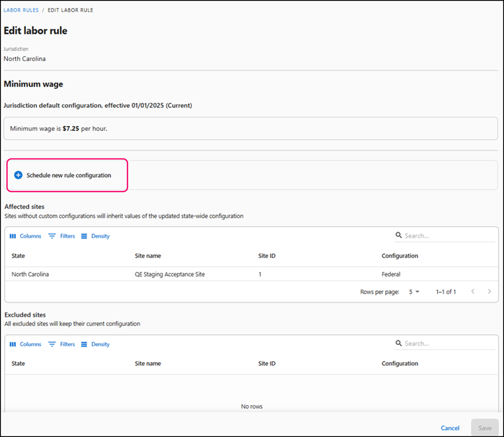The height and width of the screenshot is (437, 504).
Task: Open Columns in Affected sites table
Action: tap(25, 236)
